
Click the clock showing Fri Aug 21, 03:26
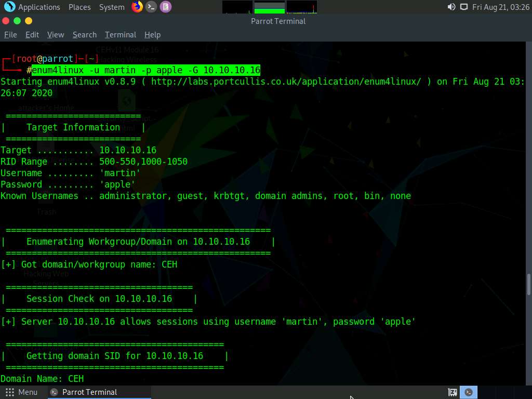point(501,7)
